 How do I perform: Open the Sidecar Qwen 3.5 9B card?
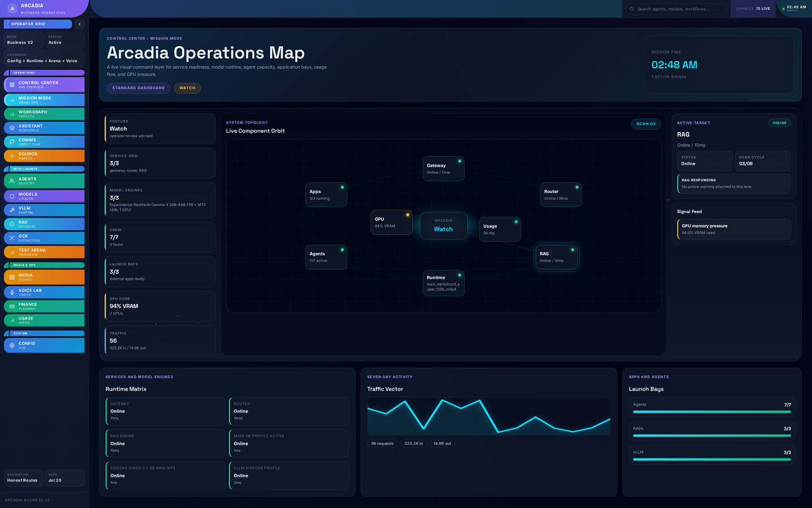click(x=166, y=476)
